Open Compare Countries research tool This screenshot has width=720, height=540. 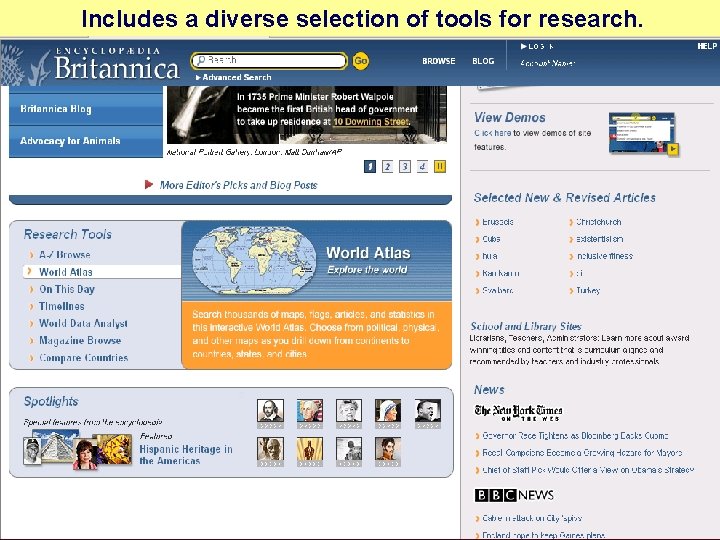pyautogui.click(x=83, y=358)
